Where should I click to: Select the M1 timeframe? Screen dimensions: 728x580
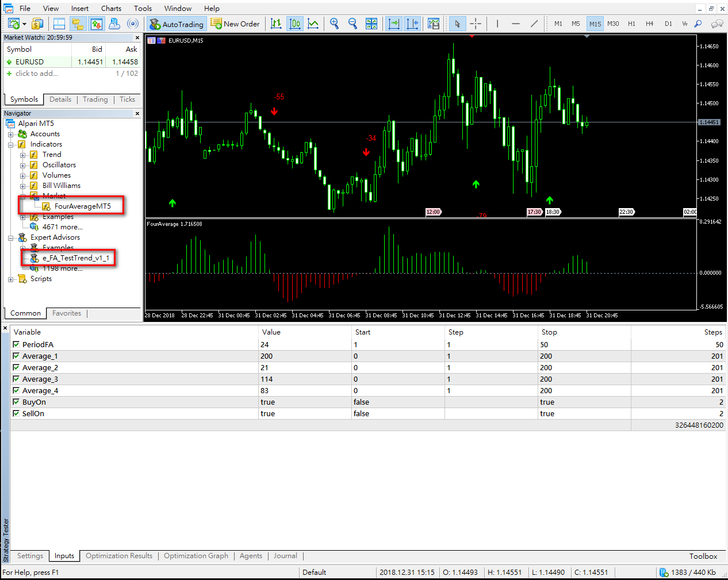pyautogui.click(x=558, y=24)
